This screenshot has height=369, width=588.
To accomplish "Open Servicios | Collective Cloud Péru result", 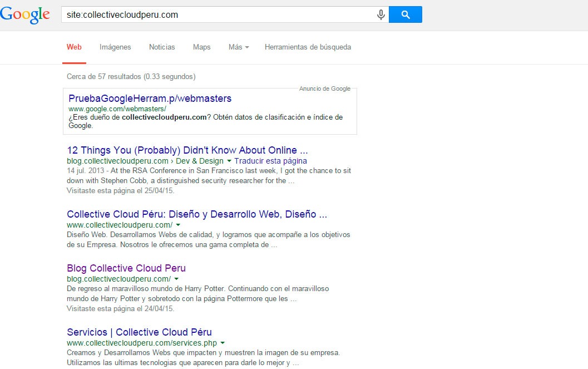I will coord(139,332).
